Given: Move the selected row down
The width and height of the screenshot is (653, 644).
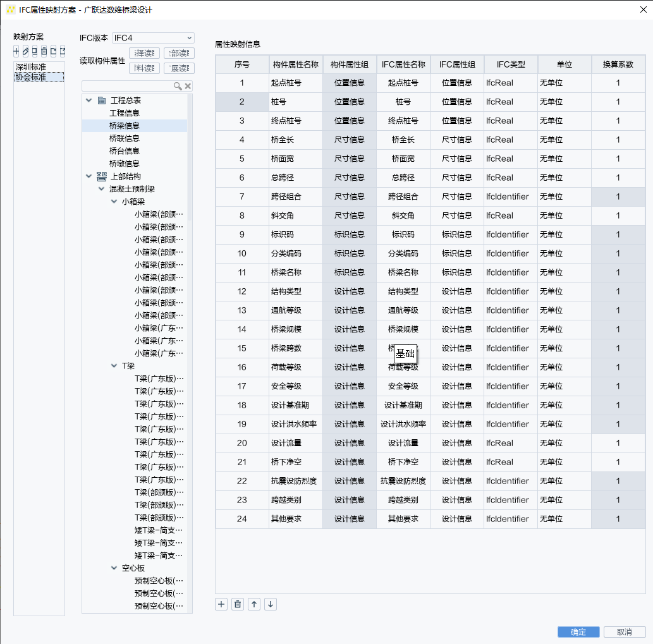Looking at the screenshot, I should pos(271,604).
